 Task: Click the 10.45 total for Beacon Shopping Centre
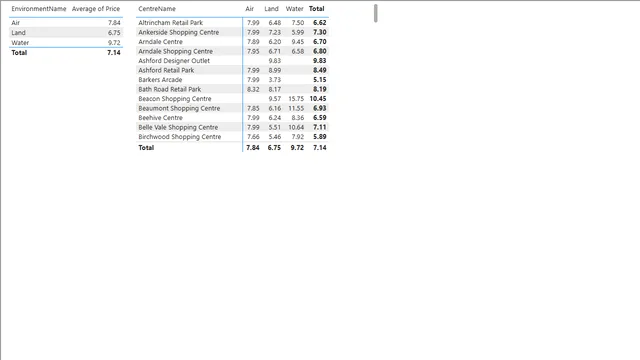(318, 99)
